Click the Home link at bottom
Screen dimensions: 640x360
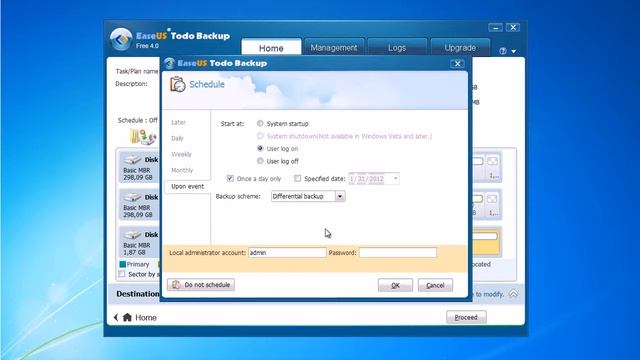click(146, 318)
